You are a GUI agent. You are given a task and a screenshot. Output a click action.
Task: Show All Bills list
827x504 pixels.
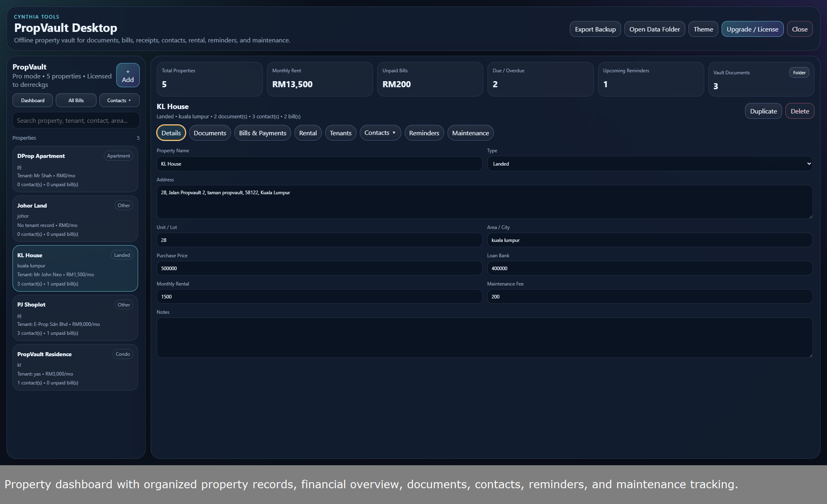(x=76, y=100)
